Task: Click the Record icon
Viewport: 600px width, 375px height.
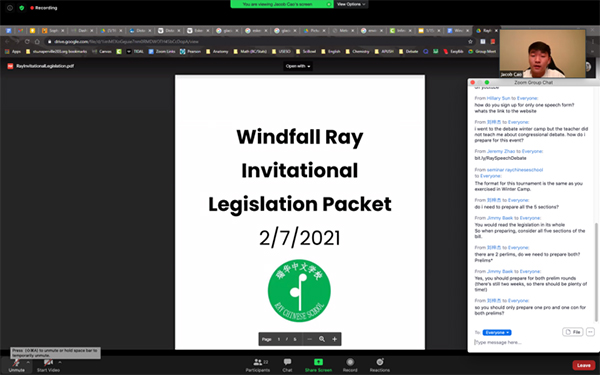Action: pyautogui.click(x=350, y=362)
